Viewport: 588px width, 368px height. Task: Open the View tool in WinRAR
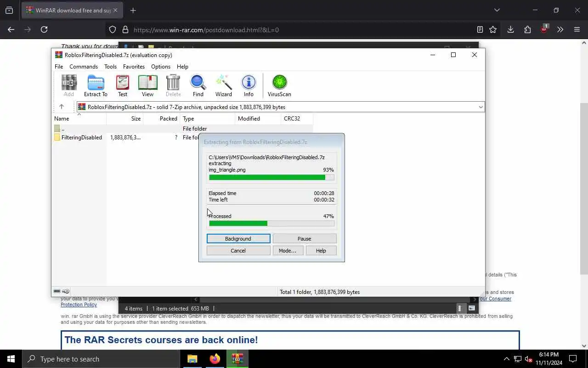pyautogui.click(x=147, y=86)
